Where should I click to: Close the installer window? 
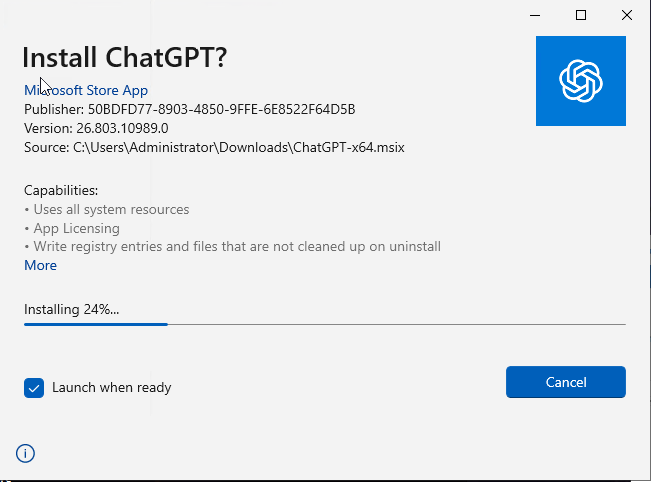(627, 15)
